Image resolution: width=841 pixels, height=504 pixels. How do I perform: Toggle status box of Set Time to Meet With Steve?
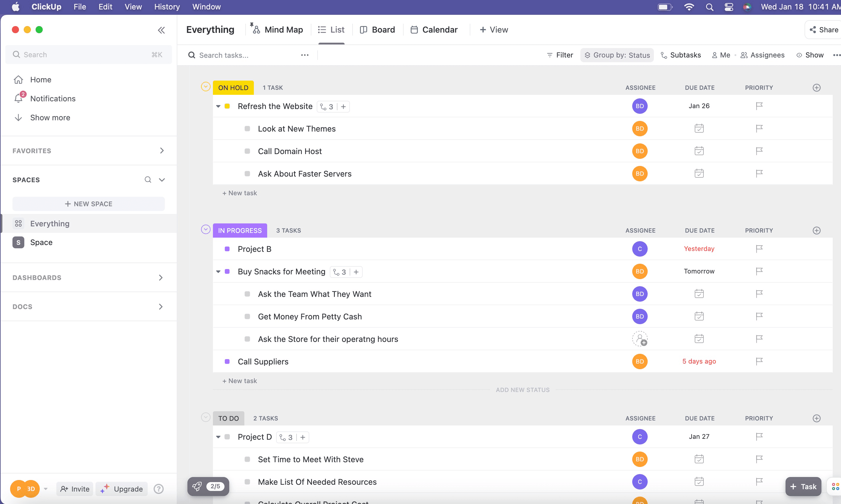click(247, 459)
